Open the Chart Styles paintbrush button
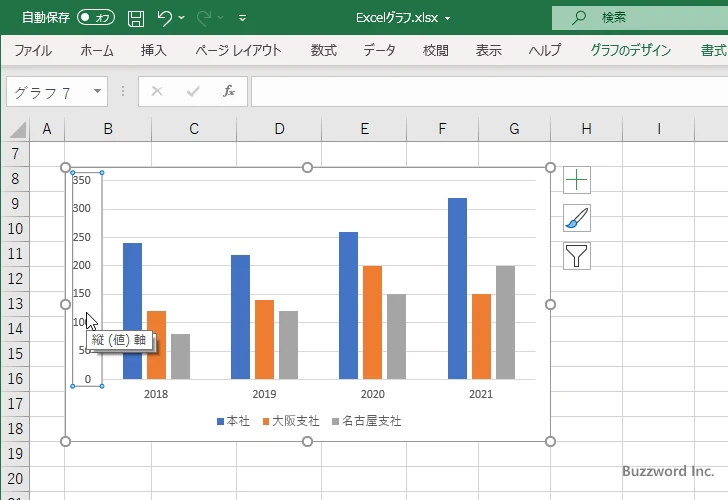728x500 pixels. [577, 218]
